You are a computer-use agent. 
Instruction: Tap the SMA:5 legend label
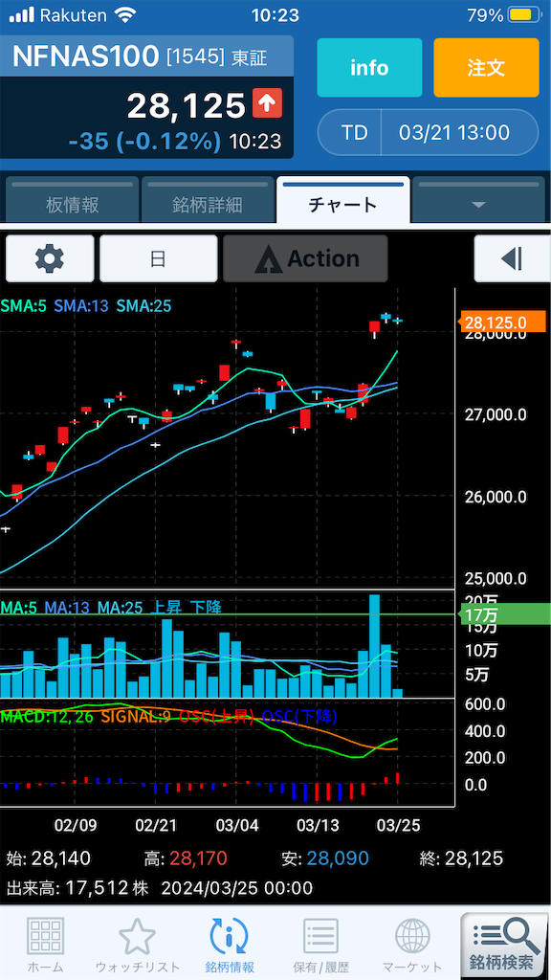pyautogui.click(x=24, y=306)
